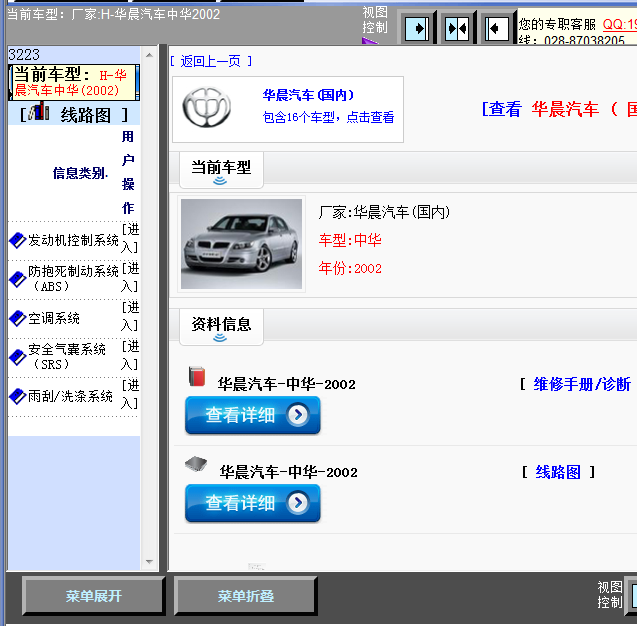
Task: Click the bottom 视图控制 label
Action: (x=609, y=595)
